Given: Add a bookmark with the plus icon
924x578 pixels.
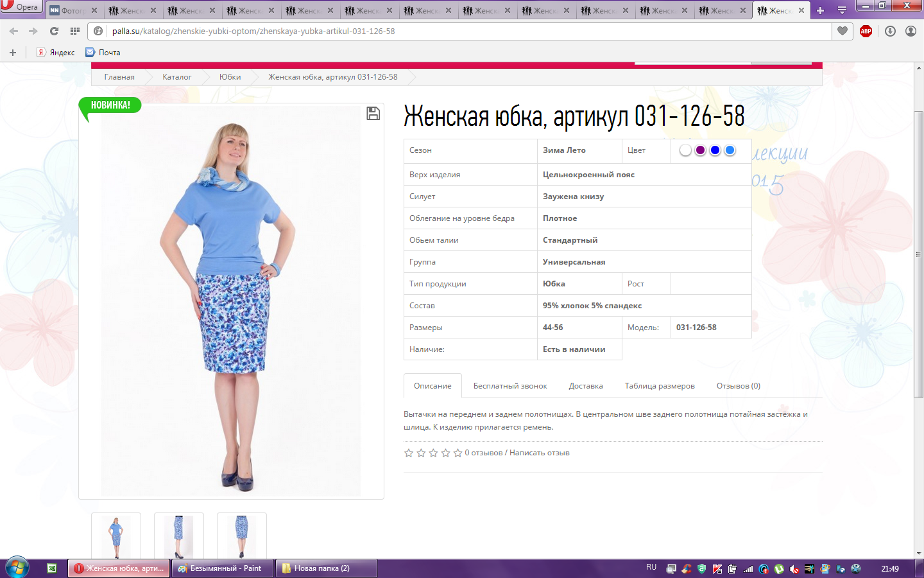Looking at the screenshot, I should tap(13, 53).
